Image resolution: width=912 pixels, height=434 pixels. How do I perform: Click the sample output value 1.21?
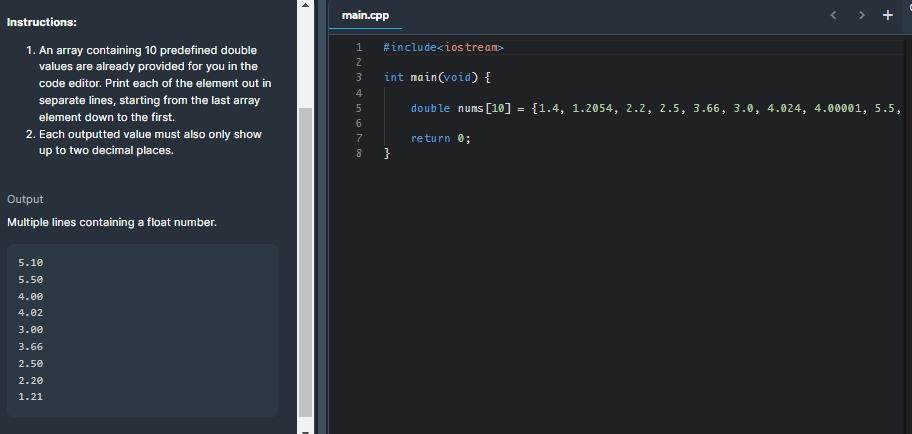(x=31, y=397)
